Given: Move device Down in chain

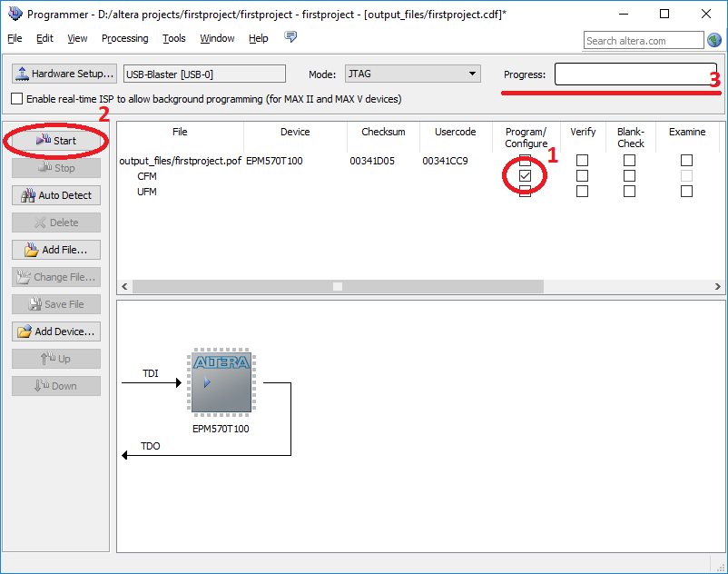Looking at the screenshot, I should [56, 386].
